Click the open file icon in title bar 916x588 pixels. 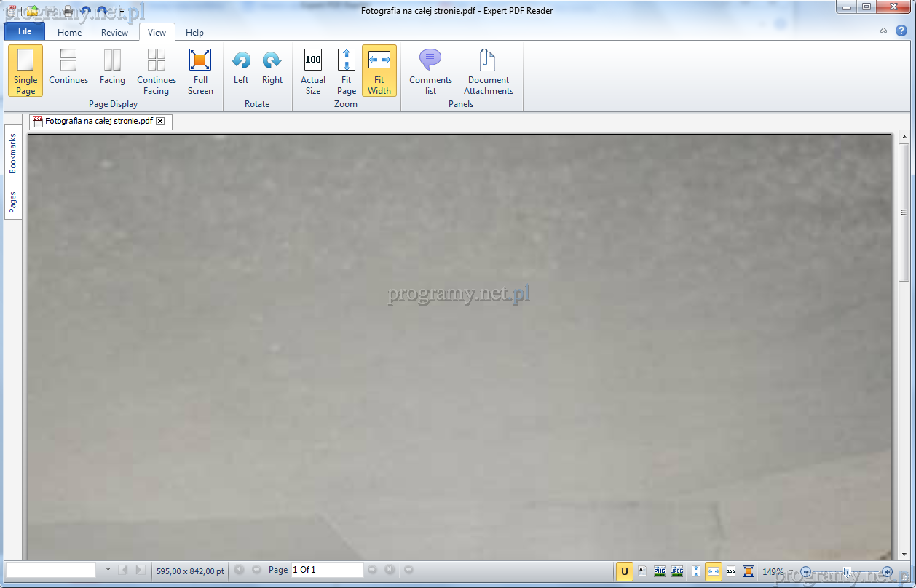pyautogui.click(x=33, y=11)
